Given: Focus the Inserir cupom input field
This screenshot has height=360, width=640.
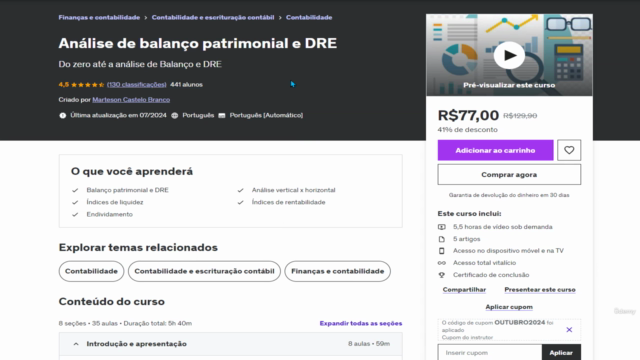Looking at the screenshot, I should coord(490,353).
